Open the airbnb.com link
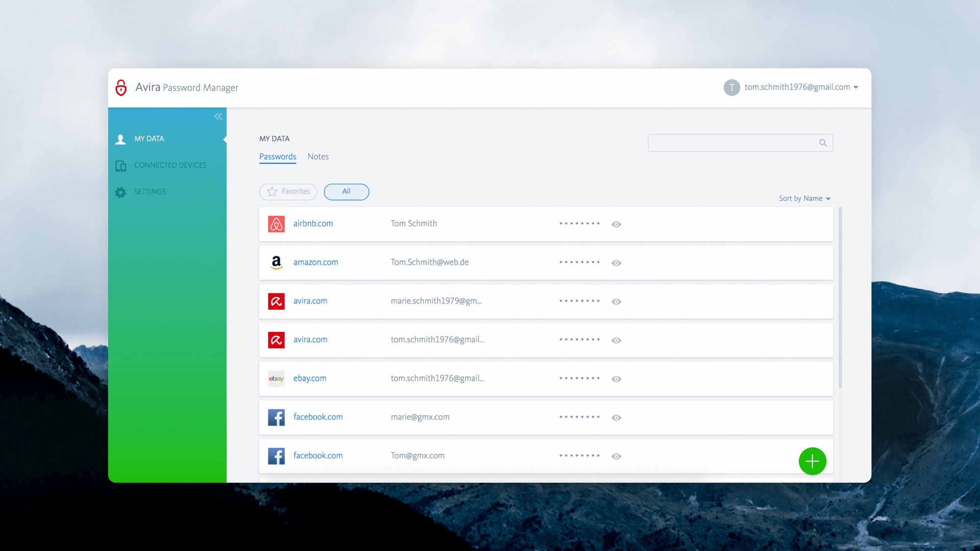980x551 pixels. (313, 223)
